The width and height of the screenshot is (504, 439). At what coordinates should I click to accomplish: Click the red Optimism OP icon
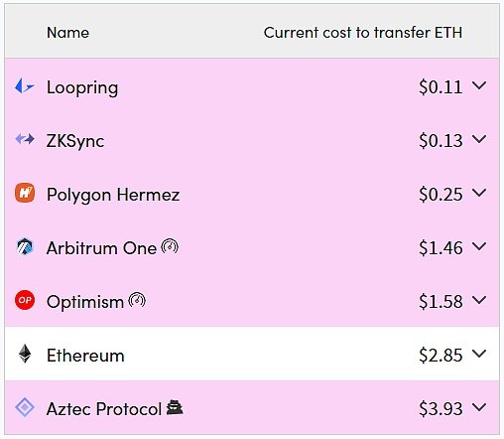coord(25,300)
